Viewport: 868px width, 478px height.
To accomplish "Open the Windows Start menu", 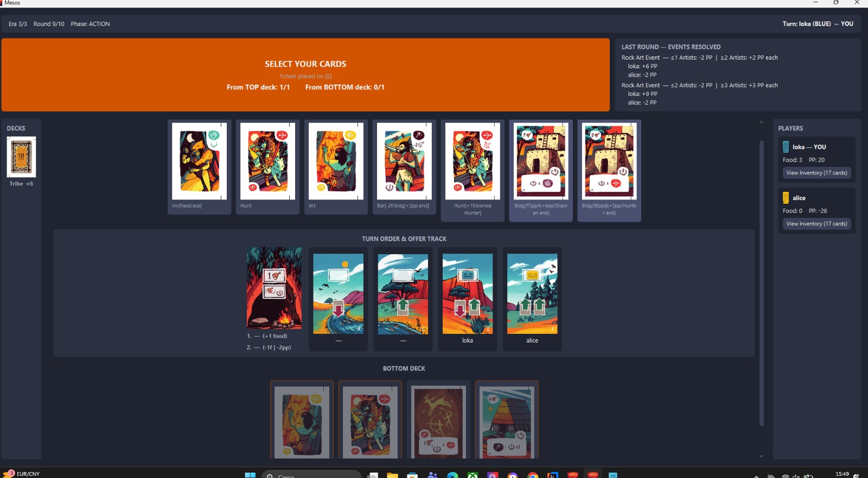I will (250, 475).
